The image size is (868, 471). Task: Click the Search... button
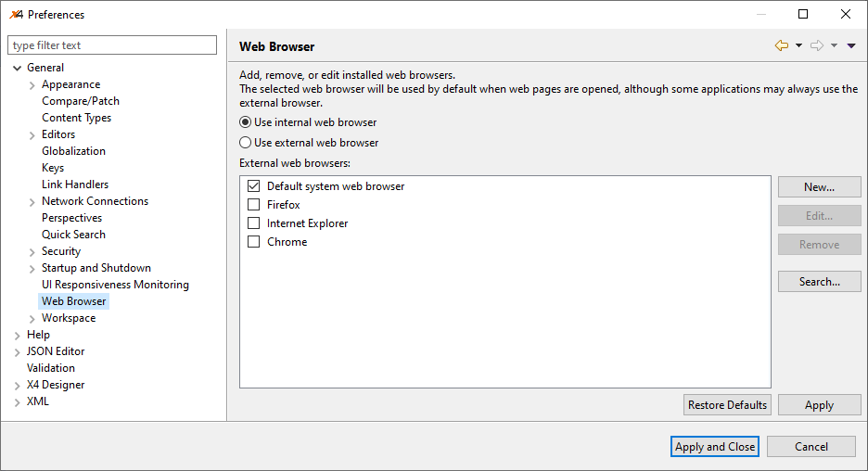tap(819, 282)
